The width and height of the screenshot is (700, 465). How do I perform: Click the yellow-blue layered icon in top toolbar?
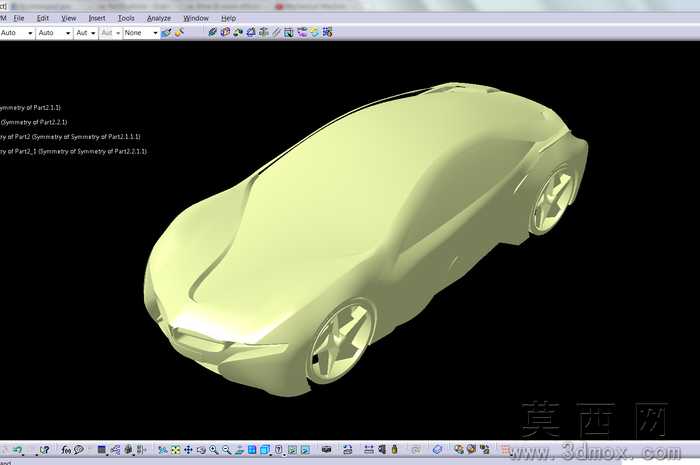pos(315,32)
